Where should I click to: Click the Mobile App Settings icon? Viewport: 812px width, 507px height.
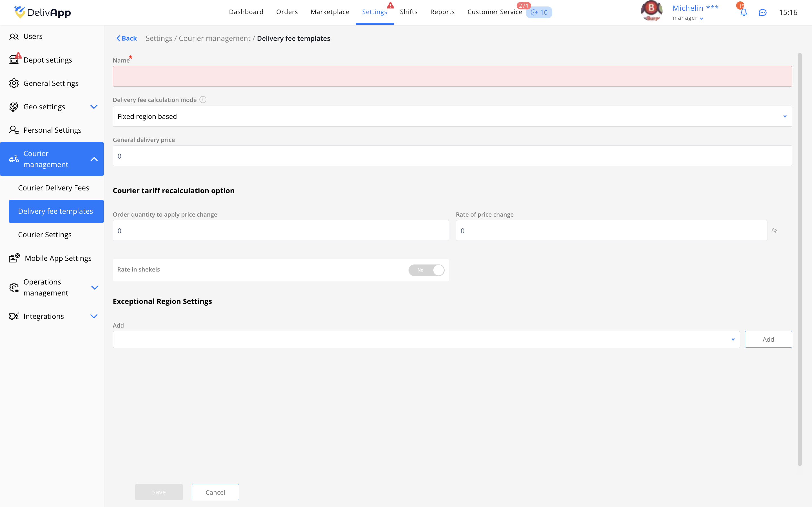pyautogui.click(x=14, y=258)
